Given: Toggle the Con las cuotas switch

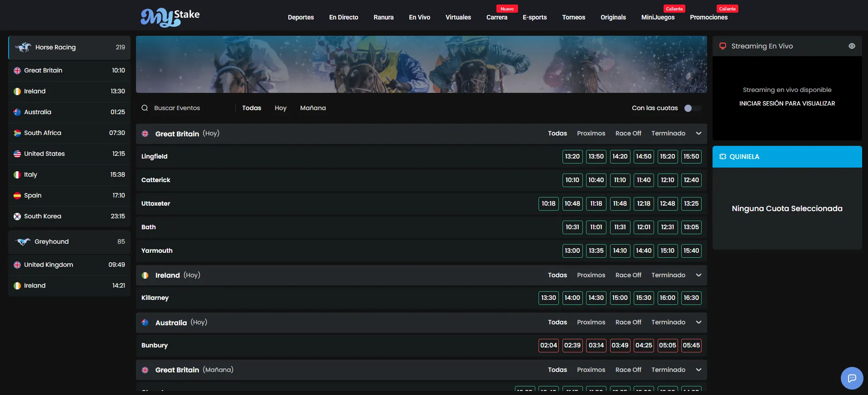Looking at the screenshot, I should point(693,108).
